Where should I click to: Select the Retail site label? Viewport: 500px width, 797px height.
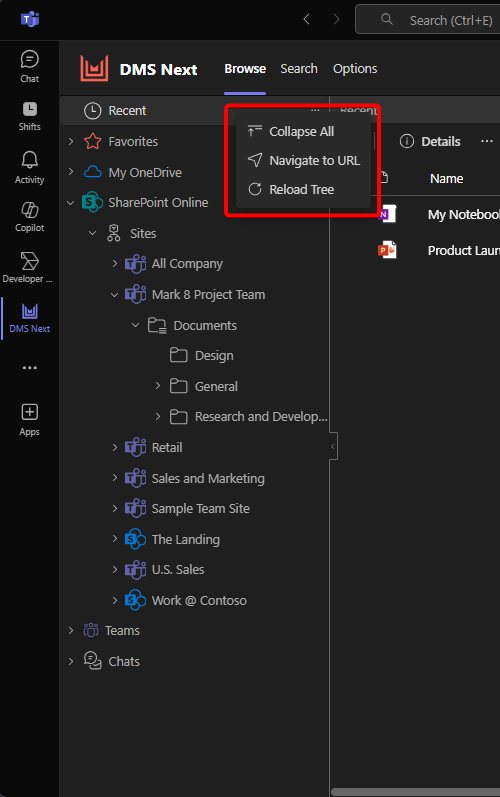tap(167, 447)
